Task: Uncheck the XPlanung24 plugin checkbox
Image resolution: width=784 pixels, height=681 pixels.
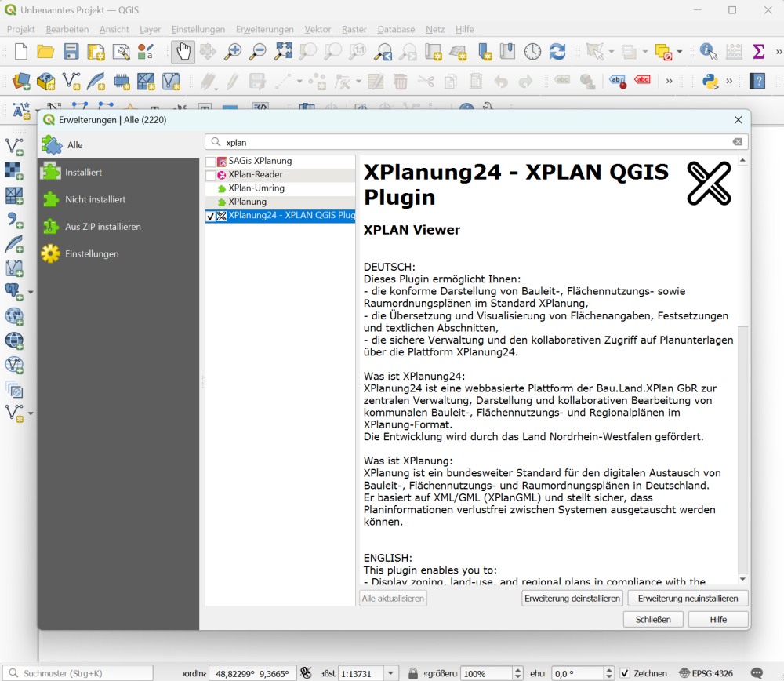Action: point(210,216)
